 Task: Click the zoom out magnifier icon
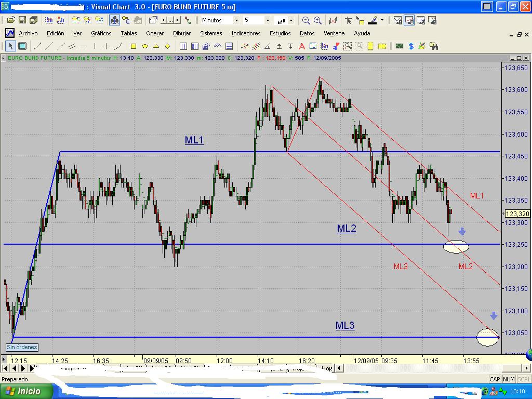tap(306, 20)
